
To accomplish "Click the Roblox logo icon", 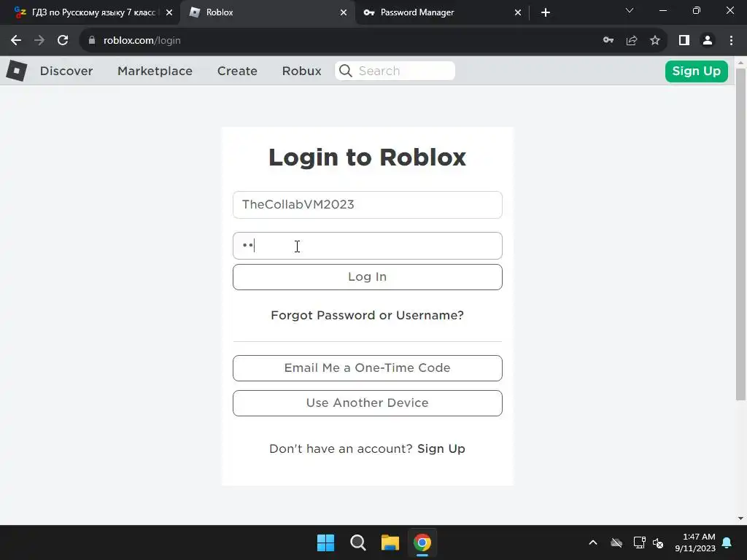I will 17,71.
